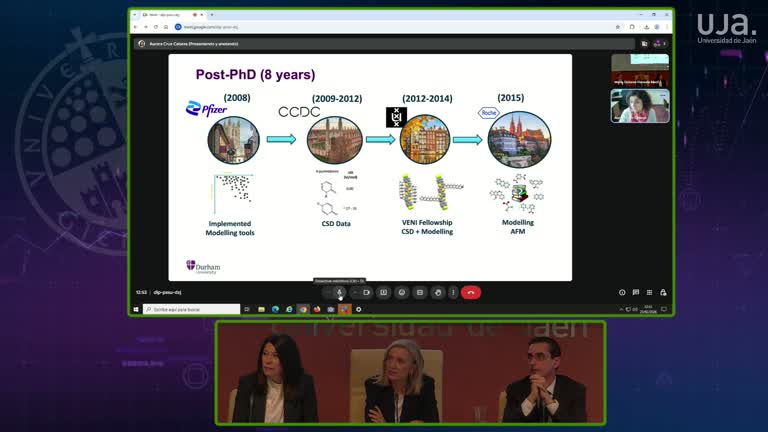Open camera settings arrow next to video button
This screenshot has height=432, width=768.
click(x=354, y=292)
